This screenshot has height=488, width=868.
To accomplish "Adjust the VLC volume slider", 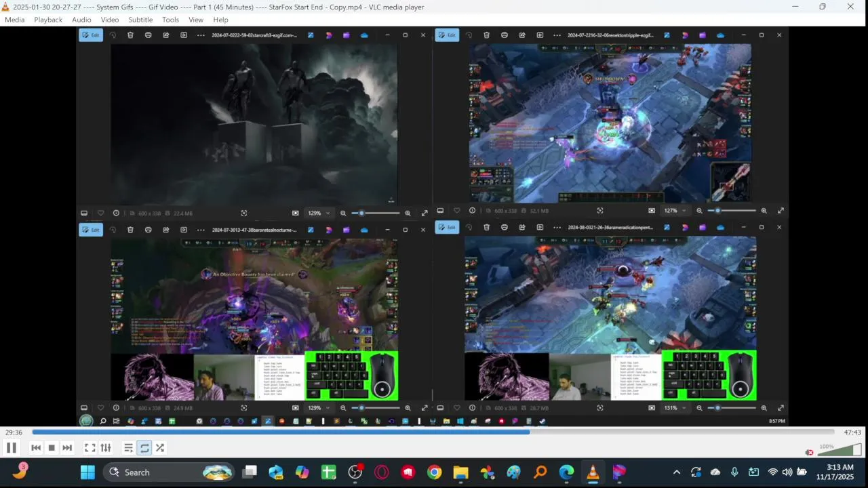I will coord(840,450).
